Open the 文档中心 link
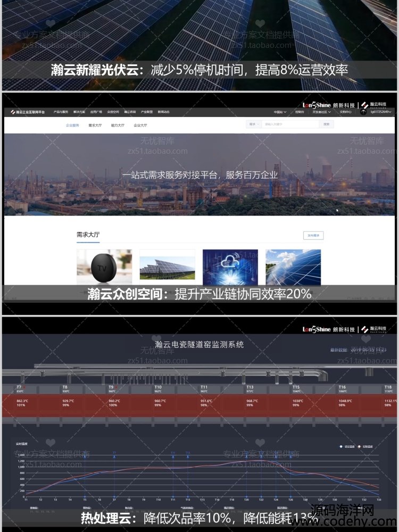Screen dimensions: 399x532 pyautogui.click(x=345, y=112)
